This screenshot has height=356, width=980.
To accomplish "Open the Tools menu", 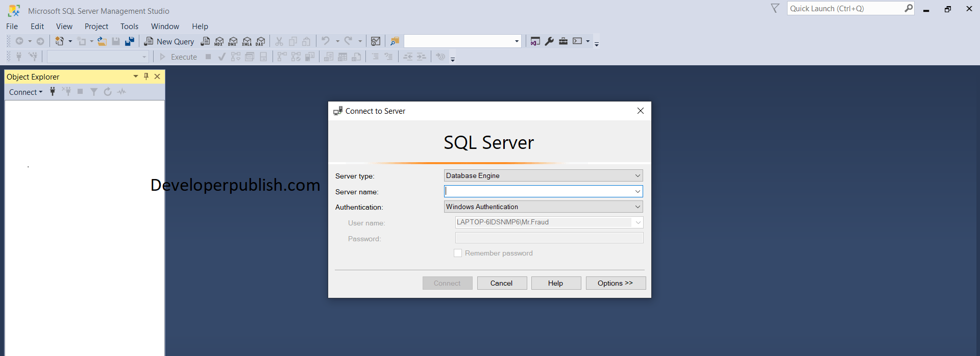I will click(x=129, y=27).
